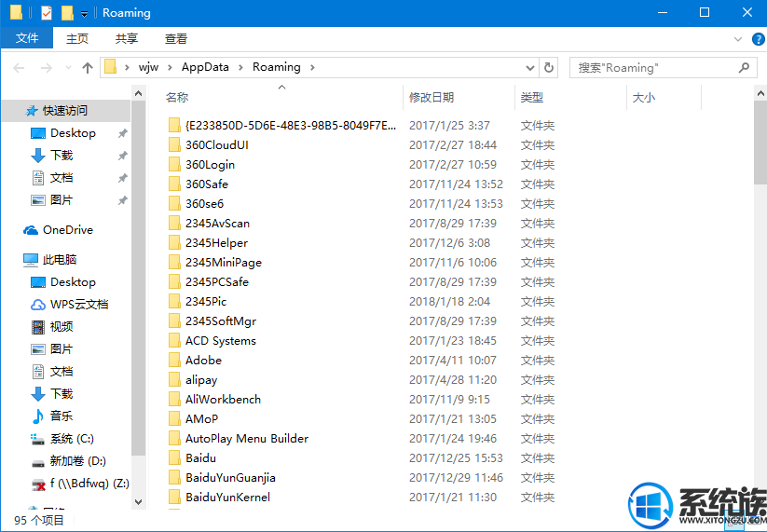Select the 360CloudUI folder icon
Screen dimensions: 767x532
click(174, 145)
